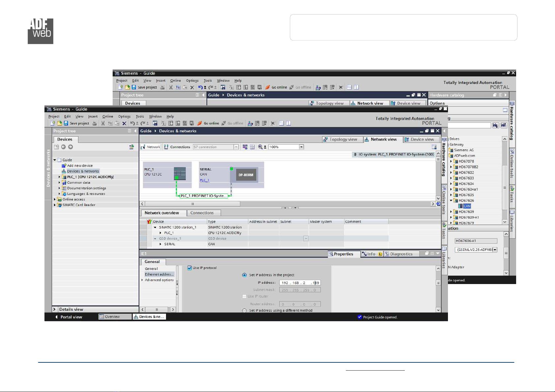Image resolution: width=555 pixels, height=392 pixels.
Task: Click the DP-NORM module in network view
Action: (246, 175)
